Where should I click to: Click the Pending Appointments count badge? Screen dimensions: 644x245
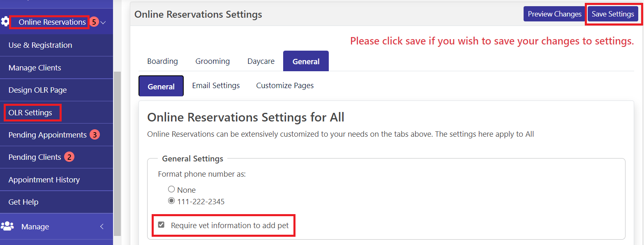pos(95,135)
